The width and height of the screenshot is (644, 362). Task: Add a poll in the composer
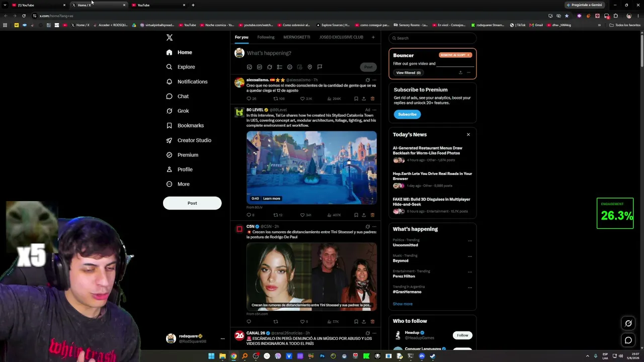(x=279, y=67)
